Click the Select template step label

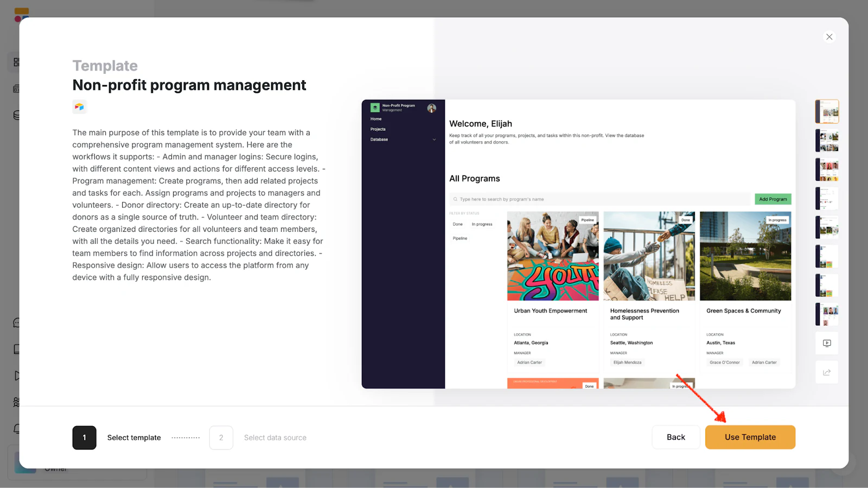pyautogui.click(x=134, y=438)
